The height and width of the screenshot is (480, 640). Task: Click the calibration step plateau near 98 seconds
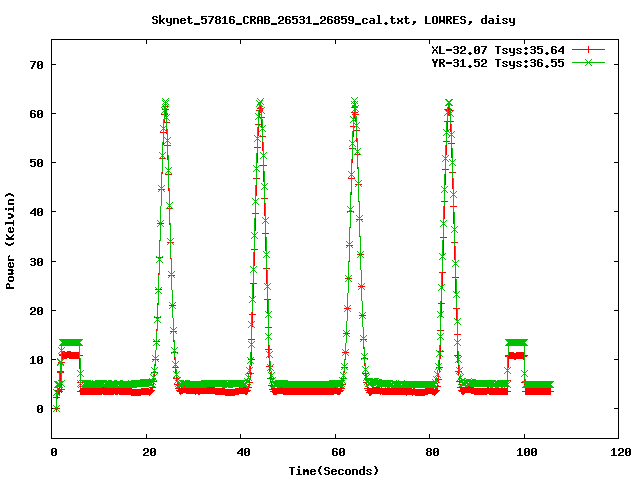pyautogui.click(x=516, y=342)
